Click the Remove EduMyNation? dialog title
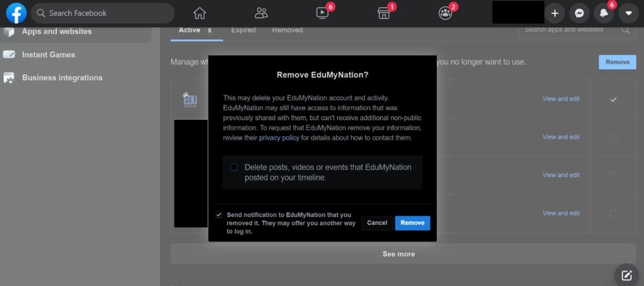Viewport: 644px width, 286px height. [323, 75]
